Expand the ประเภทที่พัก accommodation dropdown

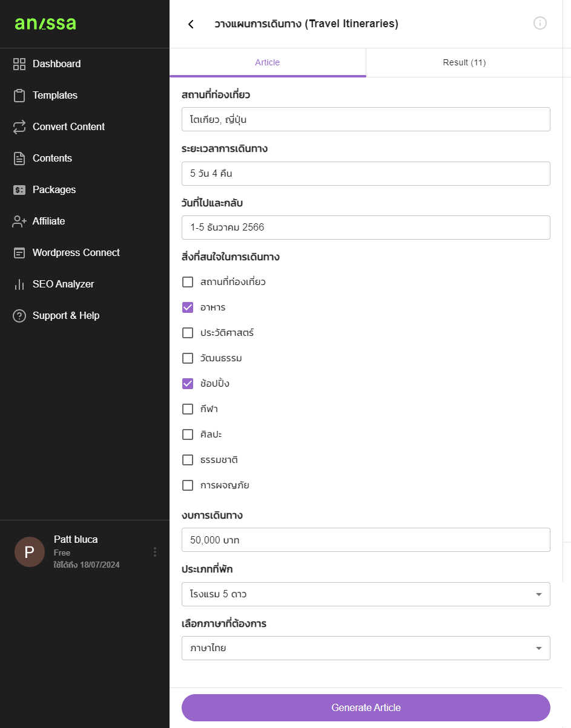(x=366, y=594)
